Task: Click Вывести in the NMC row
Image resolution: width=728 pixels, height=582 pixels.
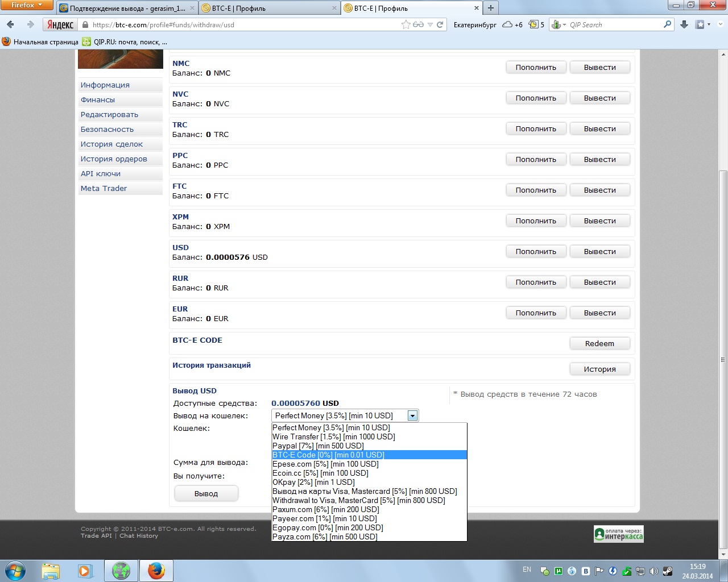Action: pyautogui.click(x=600, y=67)
